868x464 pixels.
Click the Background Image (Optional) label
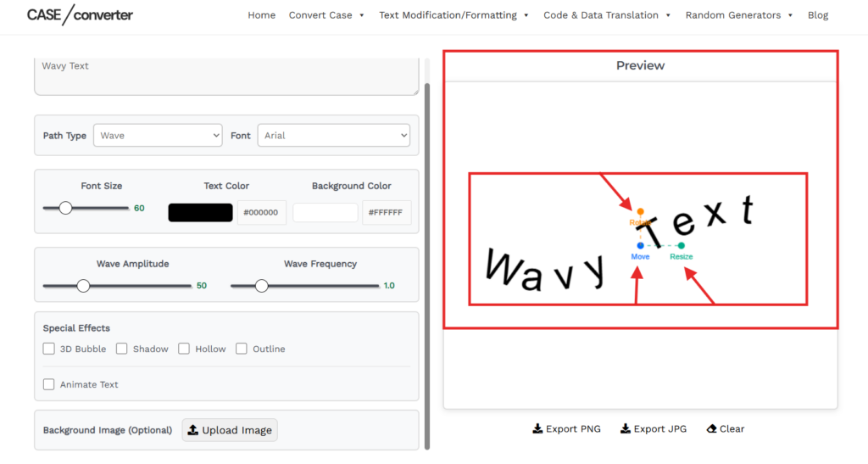point(108,430)
